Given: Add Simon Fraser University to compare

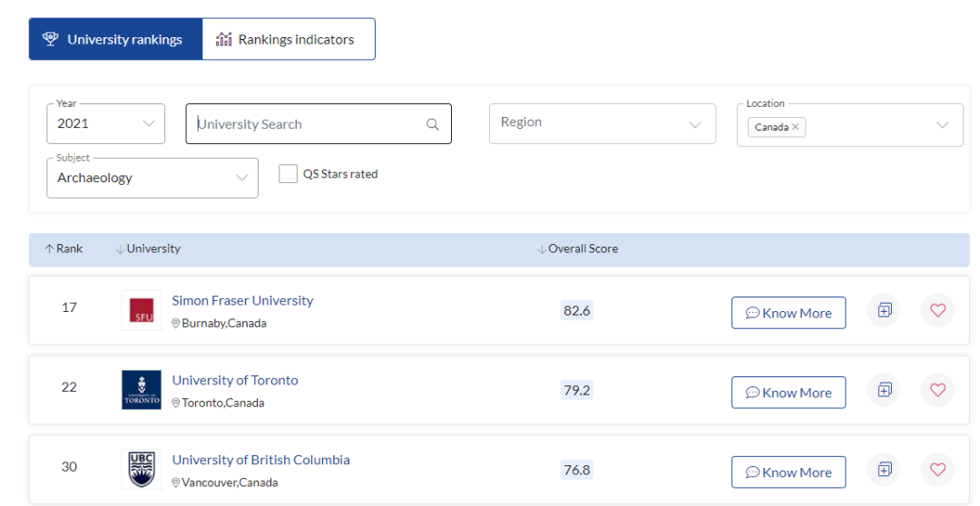Looking at the screenshot, I should [x=885, y=310].
